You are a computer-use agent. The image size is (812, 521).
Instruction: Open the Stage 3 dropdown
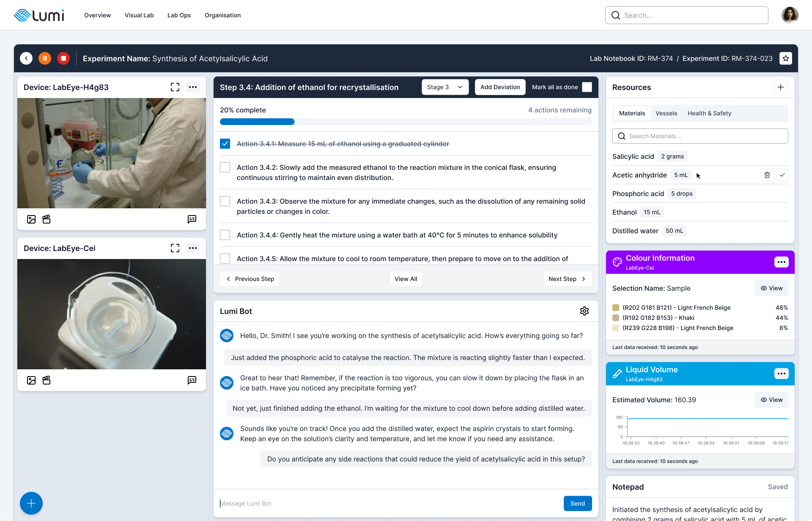(445, 87)
